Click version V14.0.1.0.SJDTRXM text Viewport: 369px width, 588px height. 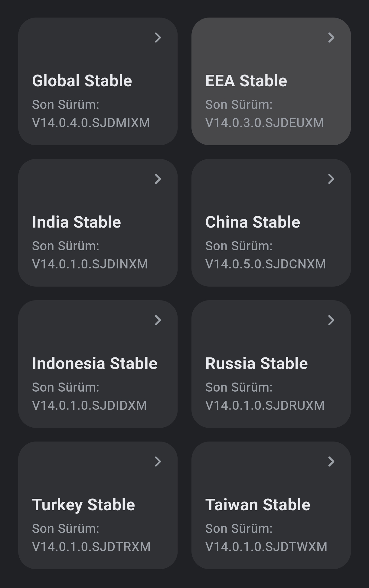point(91,547)
